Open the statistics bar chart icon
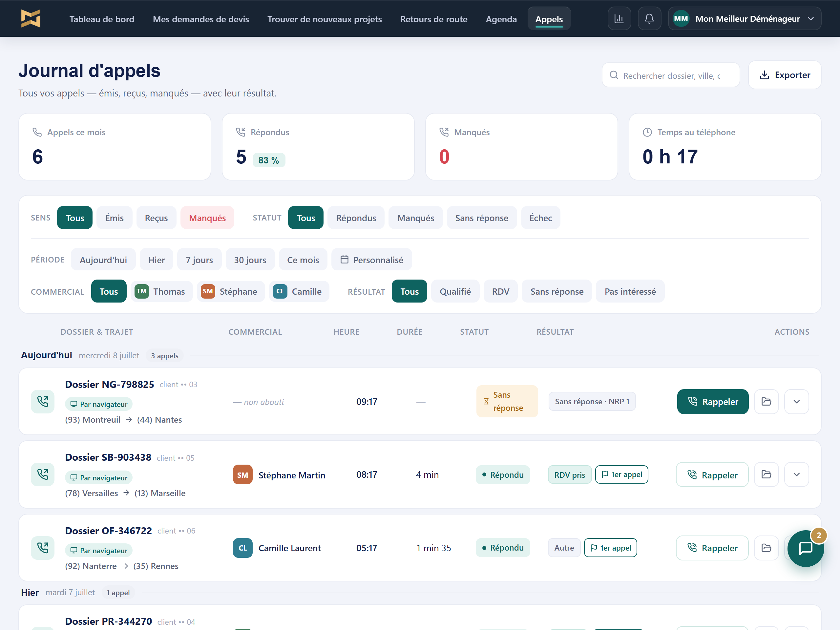 [x=619, y=19]
